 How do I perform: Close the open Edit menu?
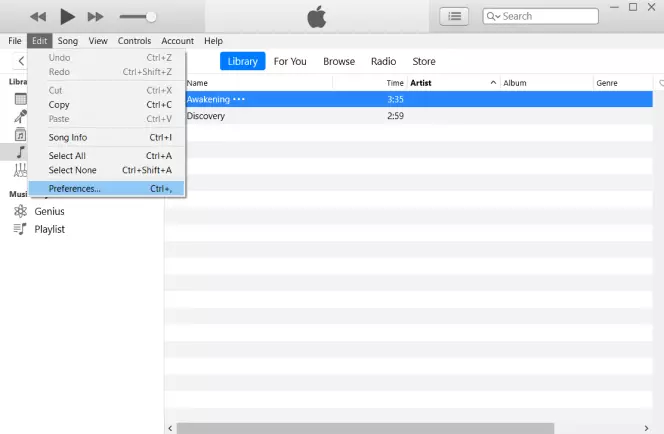(39, 41)
